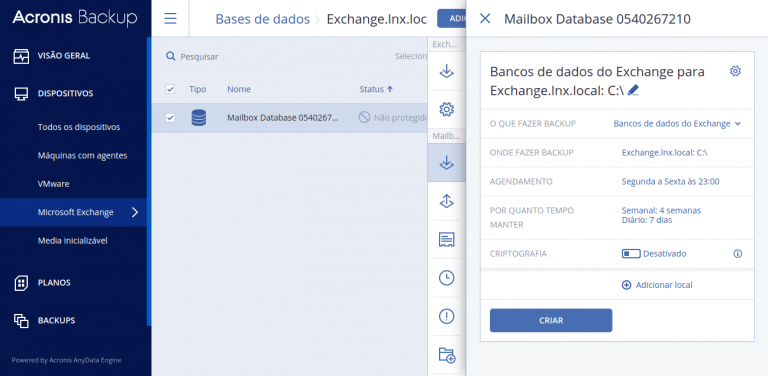The height and width of the screenshot is (376, 768).
Task: Click the Planos icon in sidebar
Action: [x=21, y=282]
